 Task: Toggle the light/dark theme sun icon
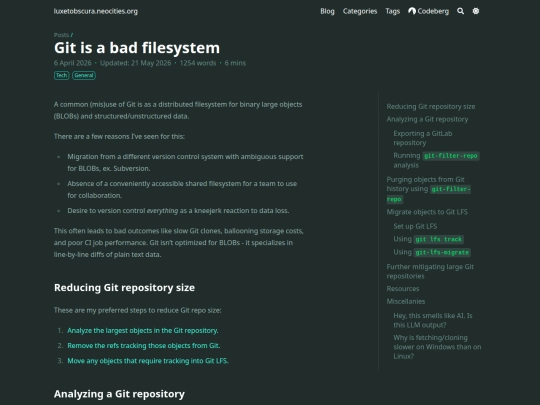[476, 11]
